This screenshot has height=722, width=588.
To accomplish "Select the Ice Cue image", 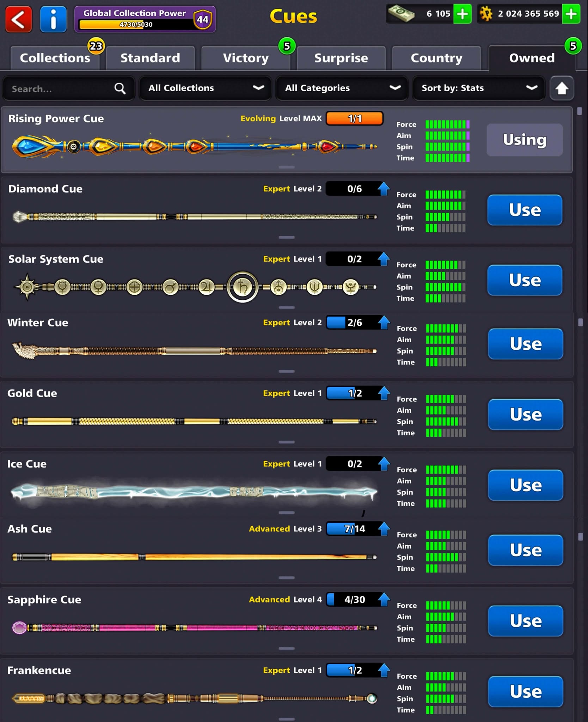I will (x=194, y=491).
